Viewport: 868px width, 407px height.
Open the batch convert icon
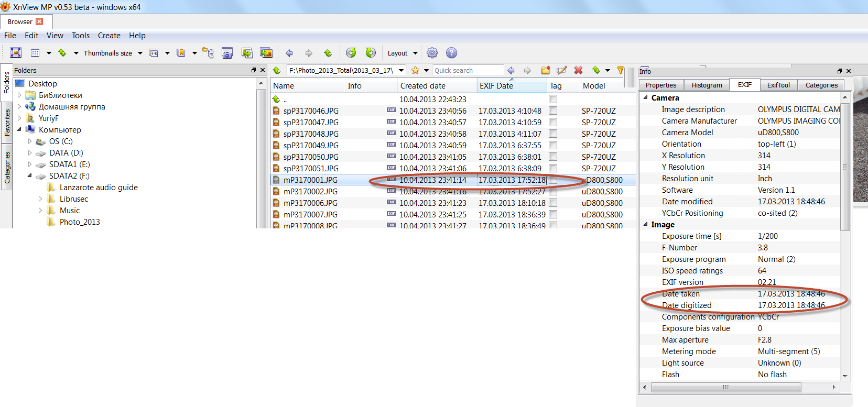pos(247,53)
